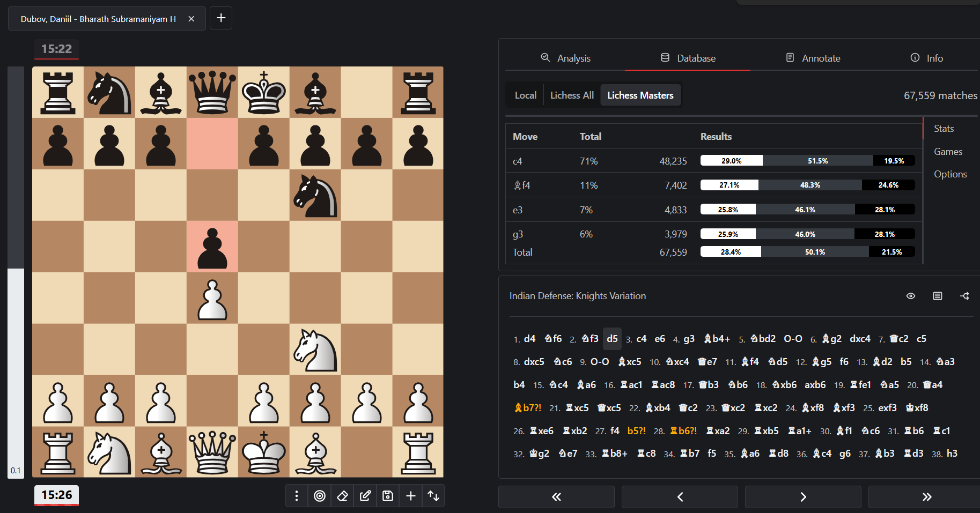
Task: Click the white queen on d1
Action: click(x=212, y=452)
